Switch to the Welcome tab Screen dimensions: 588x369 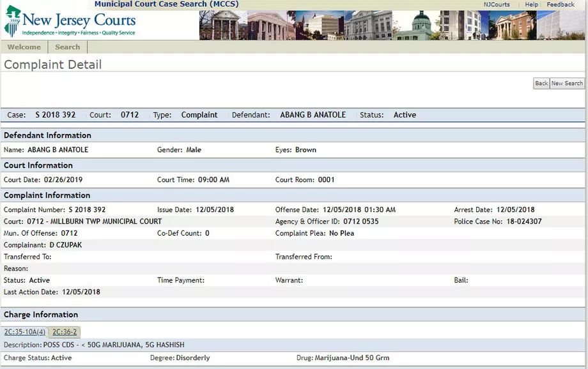[x=24, y=47]
